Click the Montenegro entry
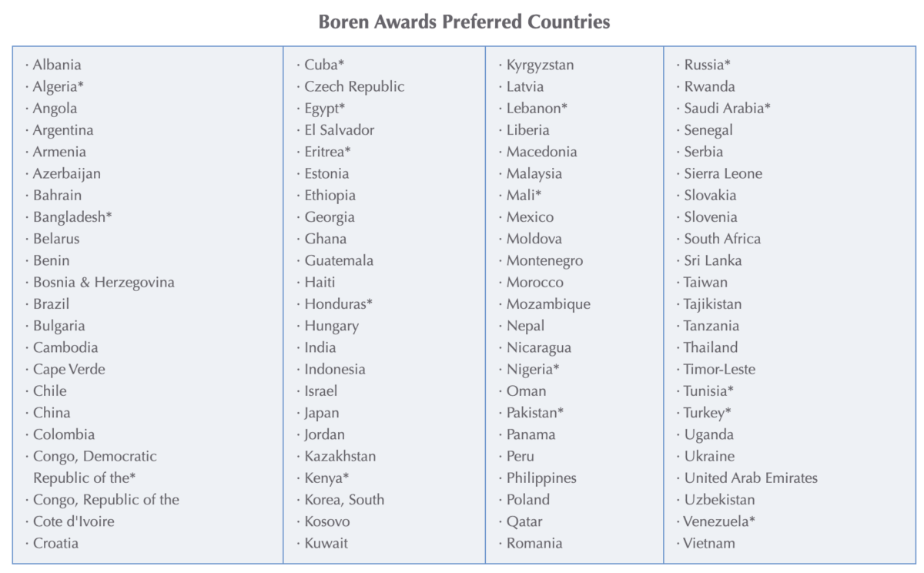This screenshot has height=573, width=924. tap(545, 260)
